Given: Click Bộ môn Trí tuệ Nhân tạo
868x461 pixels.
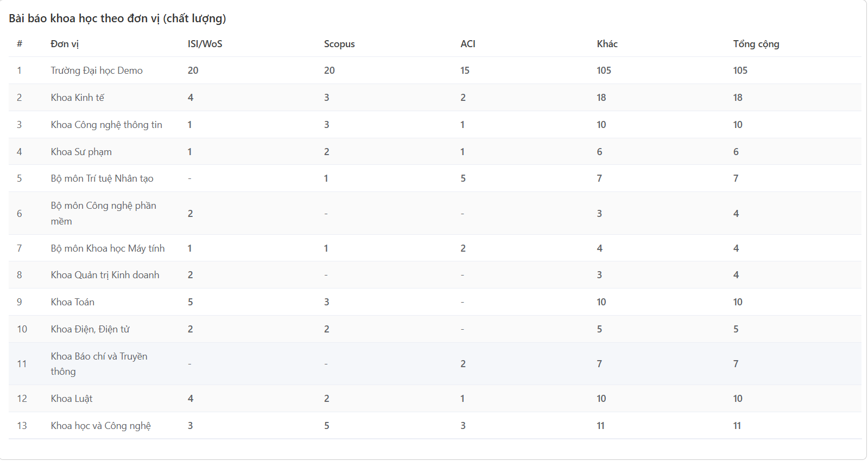Looking at the screenshot, I should 102,178.
